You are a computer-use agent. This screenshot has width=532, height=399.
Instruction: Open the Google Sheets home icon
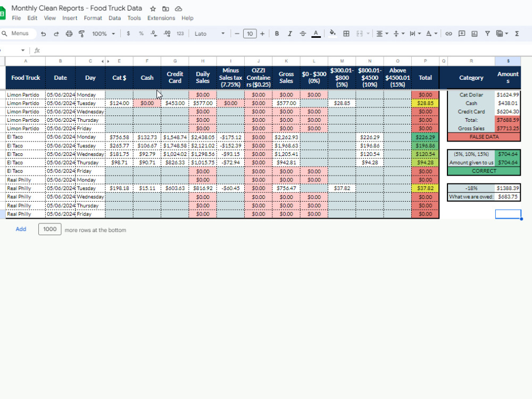point(2,14)
